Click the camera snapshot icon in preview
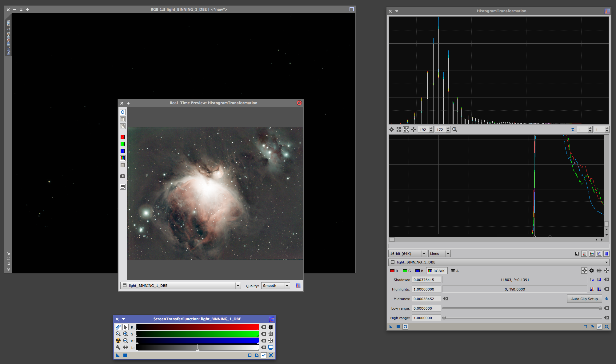Image resolution: width=616 pixels, height=364 pixels. [122, 176]
